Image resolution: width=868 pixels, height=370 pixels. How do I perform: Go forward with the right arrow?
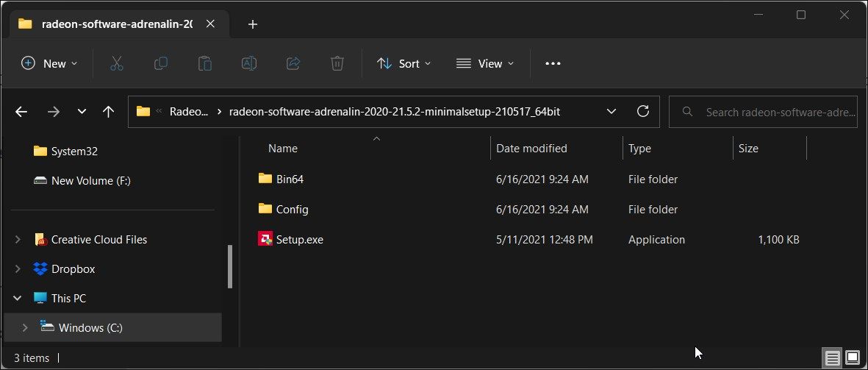[x=53, y=112]
